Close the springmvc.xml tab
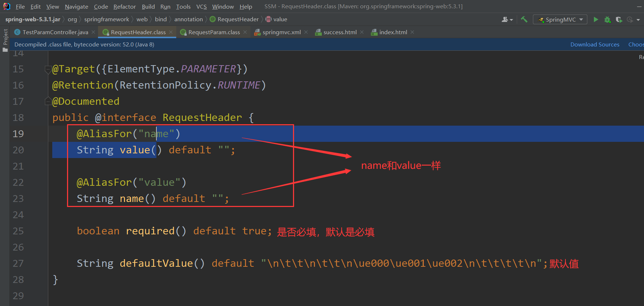 tap(306, 32)
